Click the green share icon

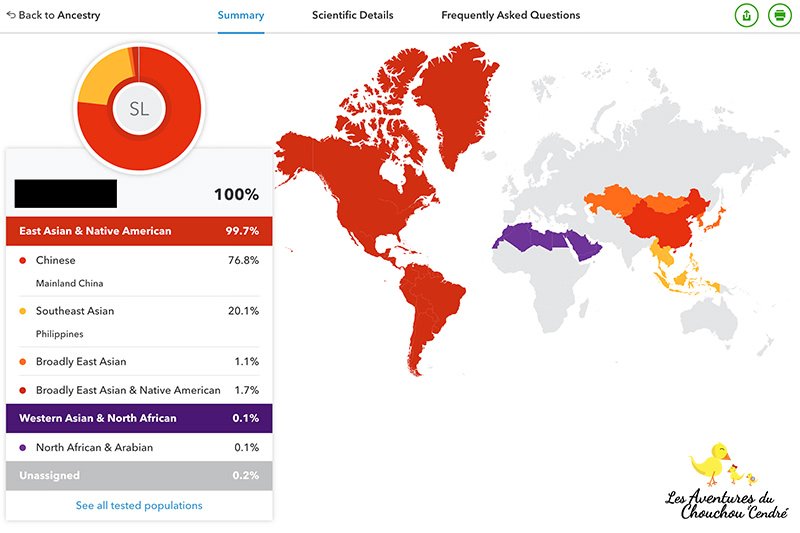(x=746, y=15)
